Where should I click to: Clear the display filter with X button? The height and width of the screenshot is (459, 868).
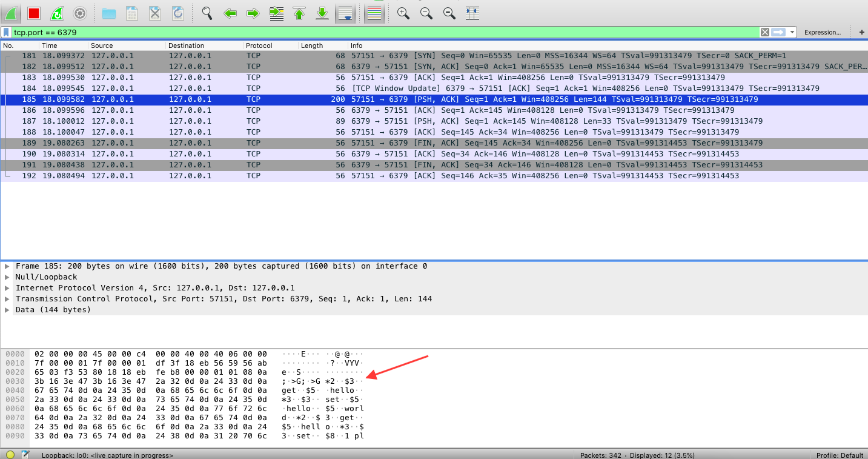click(765, 32)
